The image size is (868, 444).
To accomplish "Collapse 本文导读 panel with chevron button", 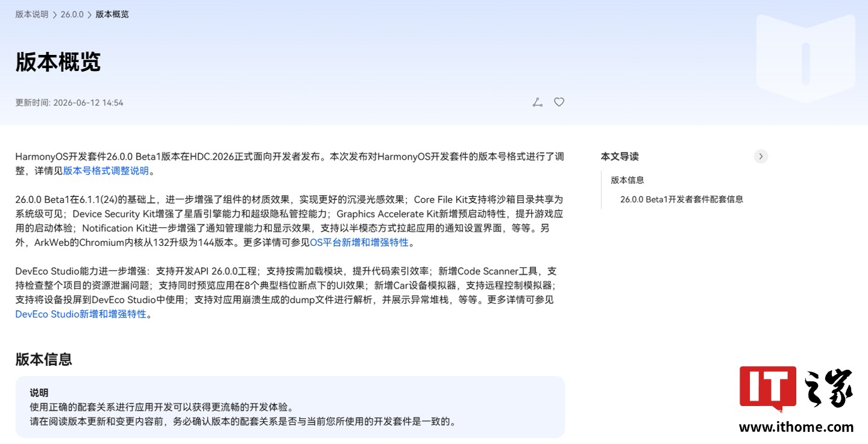I will pos(761,157).
